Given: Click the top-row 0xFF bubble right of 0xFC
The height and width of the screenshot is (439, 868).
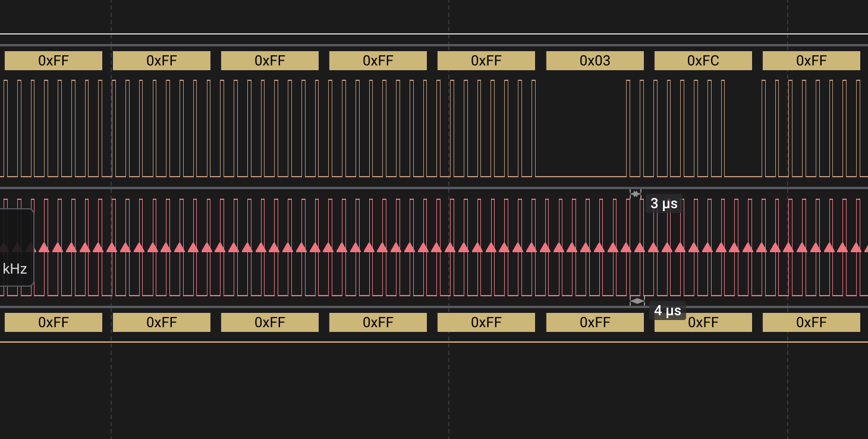Looking at the screenshot, I should 811,61.
